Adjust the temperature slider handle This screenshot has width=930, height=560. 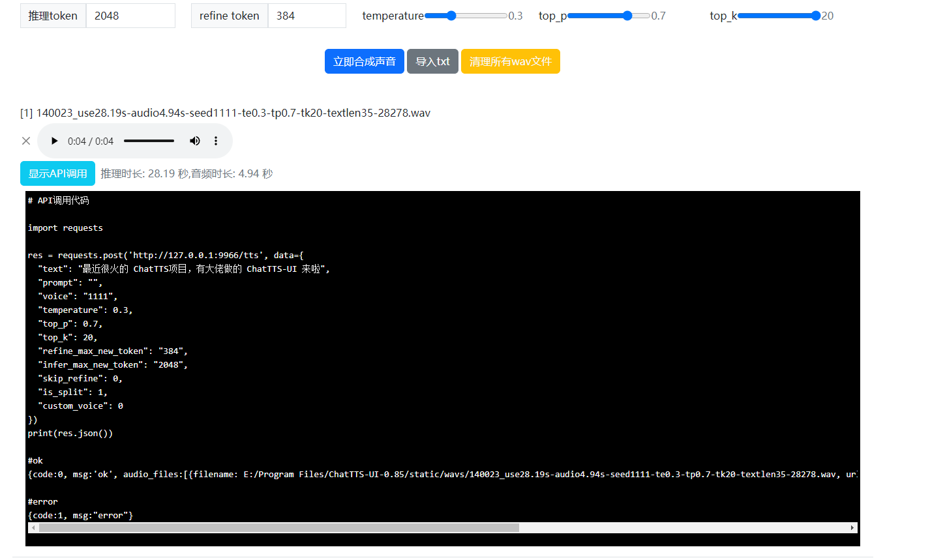(x=451, y=16)
